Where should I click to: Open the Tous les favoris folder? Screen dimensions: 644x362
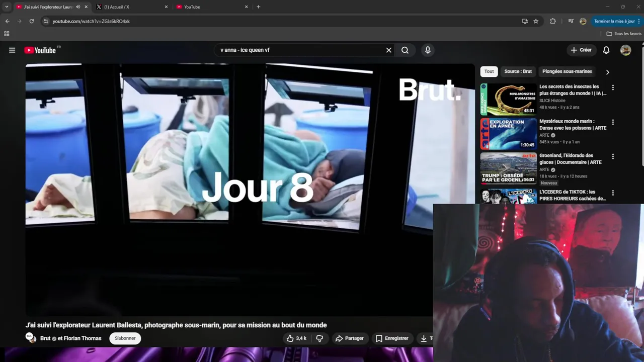(x=624, y=34)
